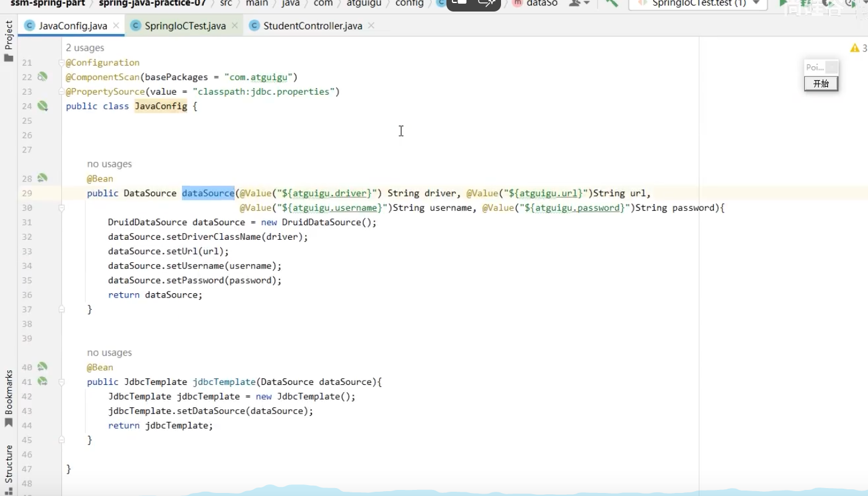Screen dimensions: 868x496
Task: Open the SpringIoCTest.test run configuration dropdown
Action: pyautogui.click(x=698, y=3)
